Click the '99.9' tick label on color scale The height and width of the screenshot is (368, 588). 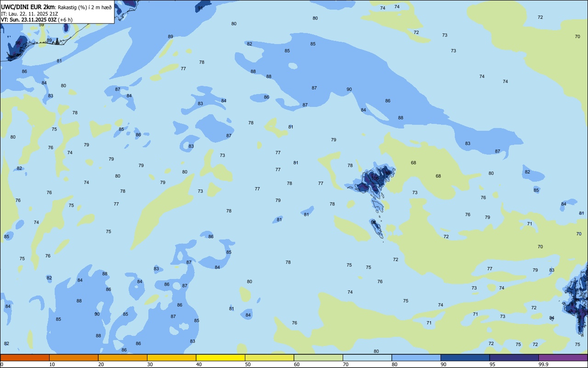[543, 364]
